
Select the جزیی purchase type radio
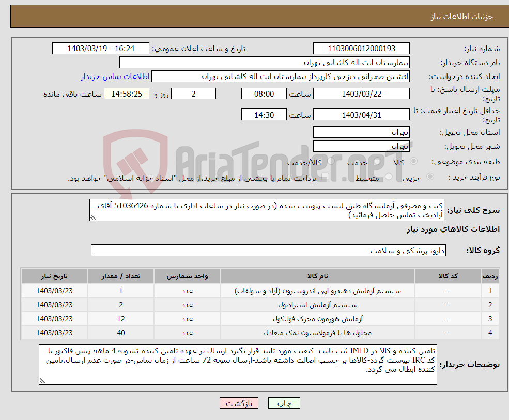430,177
